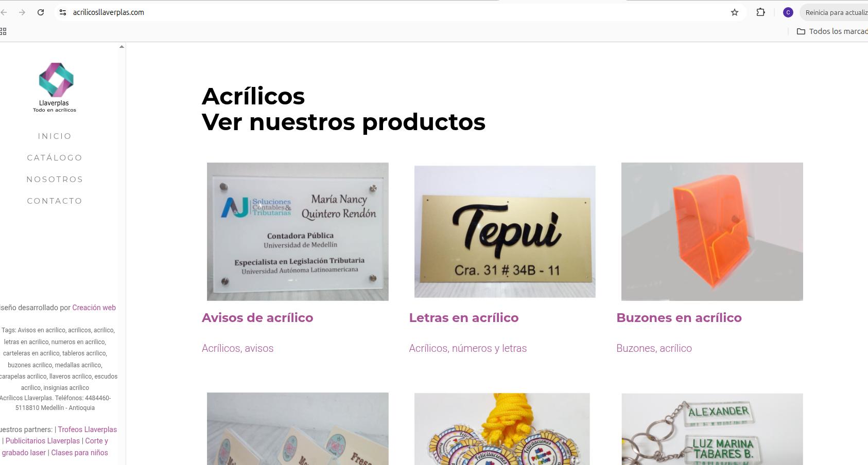Screen dimensions: 868x465
Task: Click the Llaverplas logo
Action: coord(55,87)
